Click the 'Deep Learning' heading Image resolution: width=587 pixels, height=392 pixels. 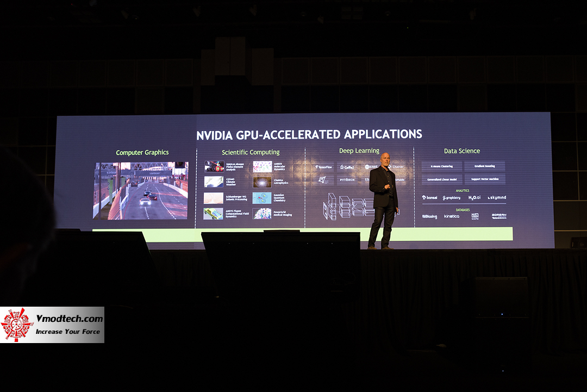pos(359,151)
